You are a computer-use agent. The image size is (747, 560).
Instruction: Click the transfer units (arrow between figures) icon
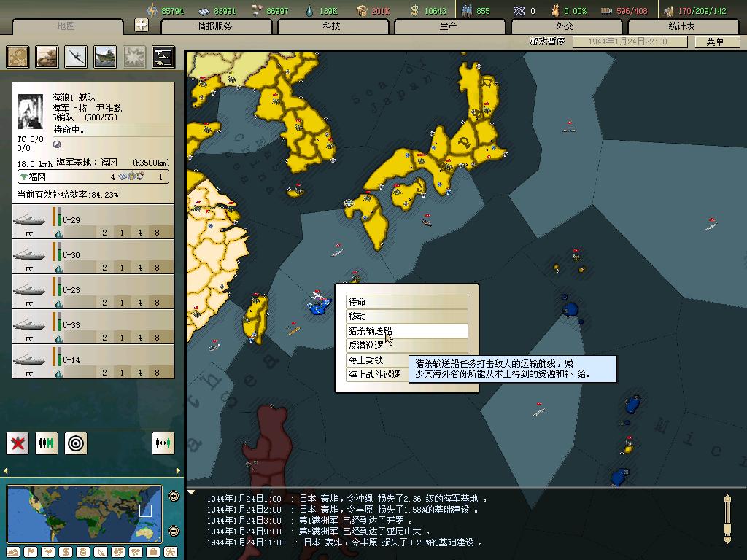click(x=163, y=443)
